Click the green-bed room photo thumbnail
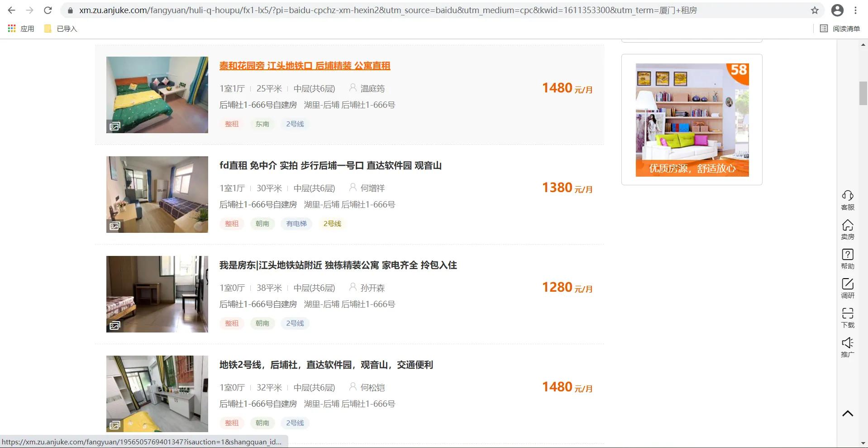This screenshot has width=868, height=448. pyautogui.click(x=157, y=95)
